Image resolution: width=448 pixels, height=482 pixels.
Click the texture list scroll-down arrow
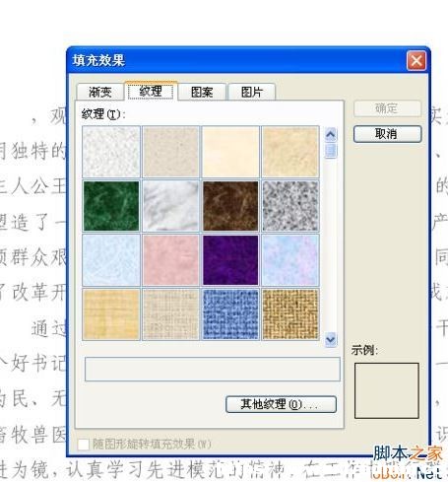coord(331,339)
